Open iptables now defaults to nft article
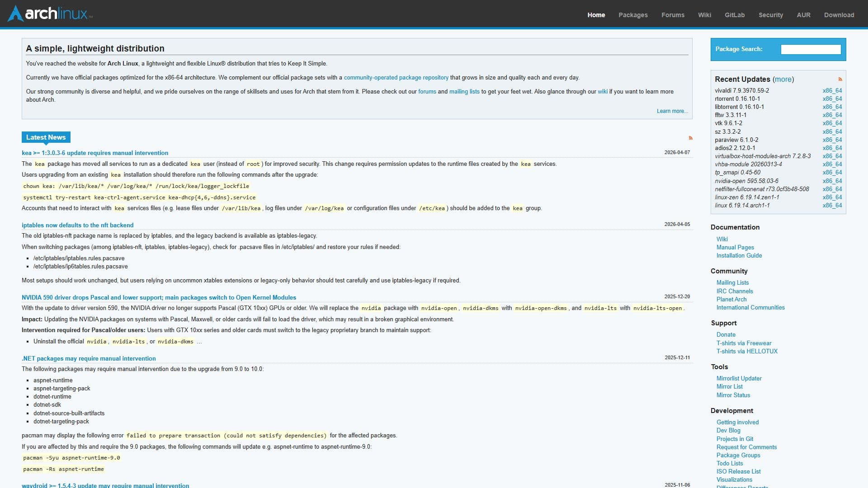868x488 pixels. pyautogui.click(x=77, y=225)
